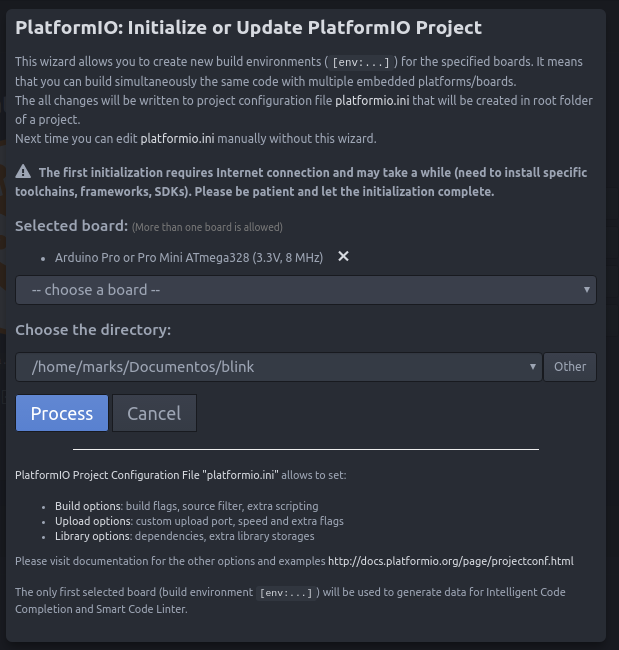Click the "Library options" bullet label
This screenshot has width=619, height=650.
pyautogui.click(x=93, y=536)
